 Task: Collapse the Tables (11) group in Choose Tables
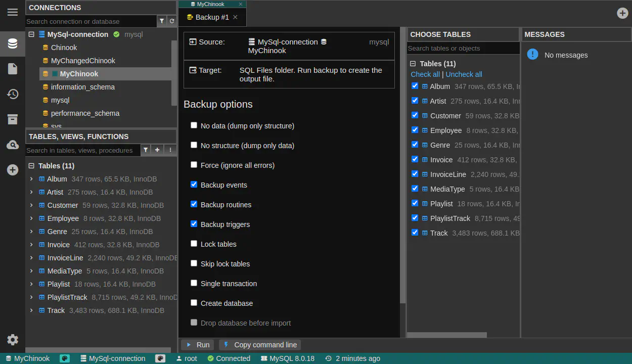click(413, 64)
